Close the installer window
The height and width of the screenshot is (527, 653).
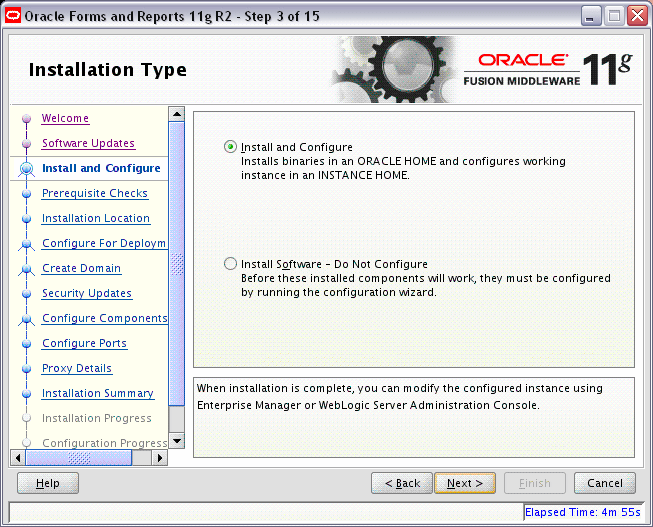click(x=638, y=16)
